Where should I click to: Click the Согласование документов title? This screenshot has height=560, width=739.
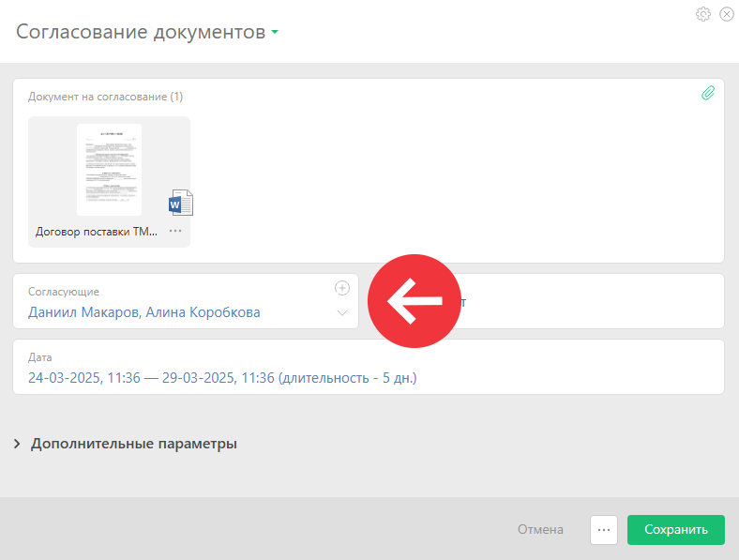[141, 32]
